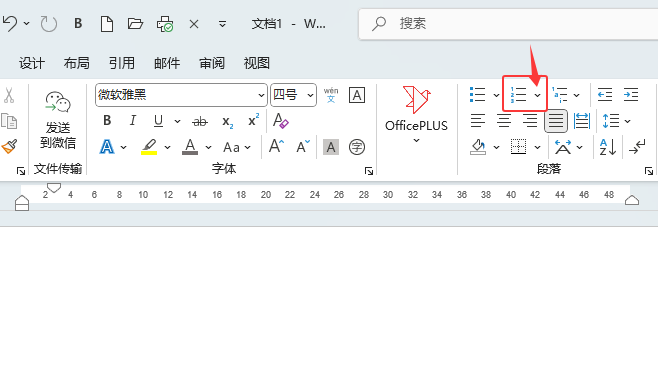
Task: Toggle Justify alignment button
Action: [556, 121]
